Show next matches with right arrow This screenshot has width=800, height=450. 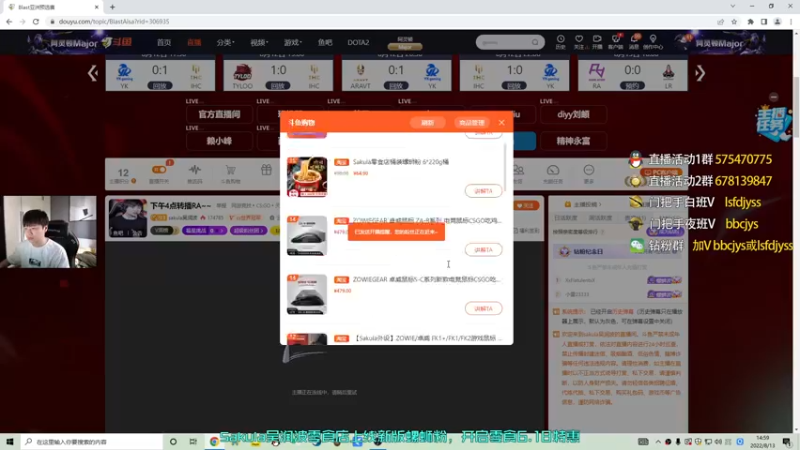click(x=700, y=73)
